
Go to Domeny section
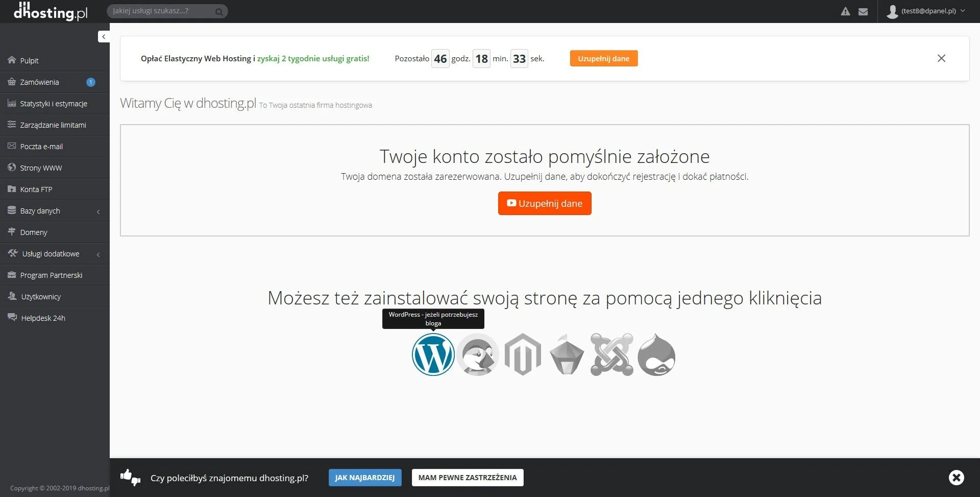tap(55, 232)
